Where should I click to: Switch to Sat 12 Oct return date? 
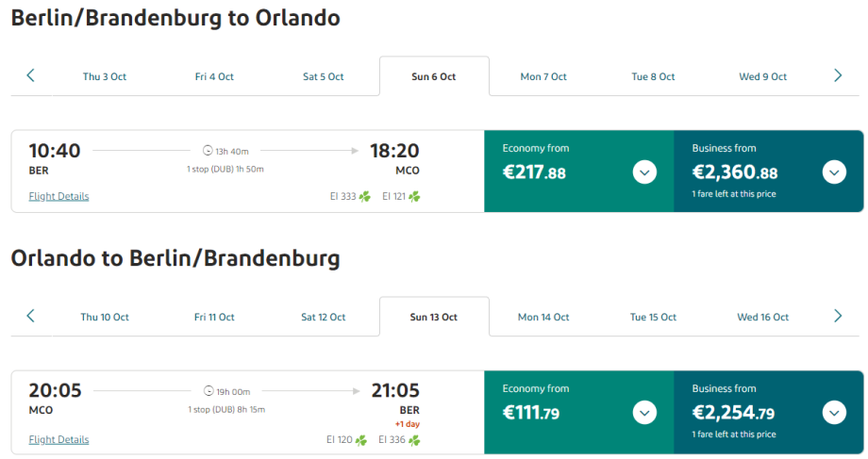324,318
